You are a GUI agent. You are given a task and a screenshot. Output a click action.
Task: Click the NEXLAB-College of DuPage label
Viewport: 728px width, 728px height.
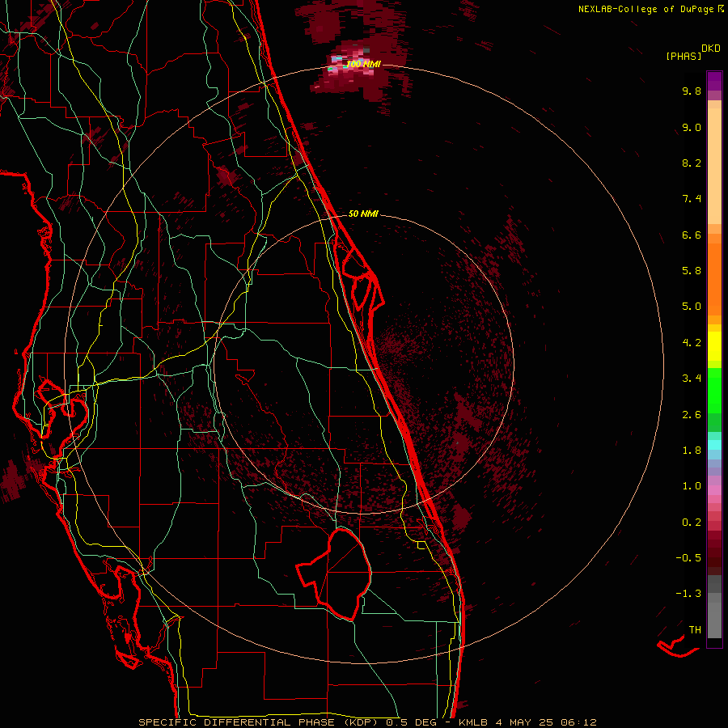645,9
